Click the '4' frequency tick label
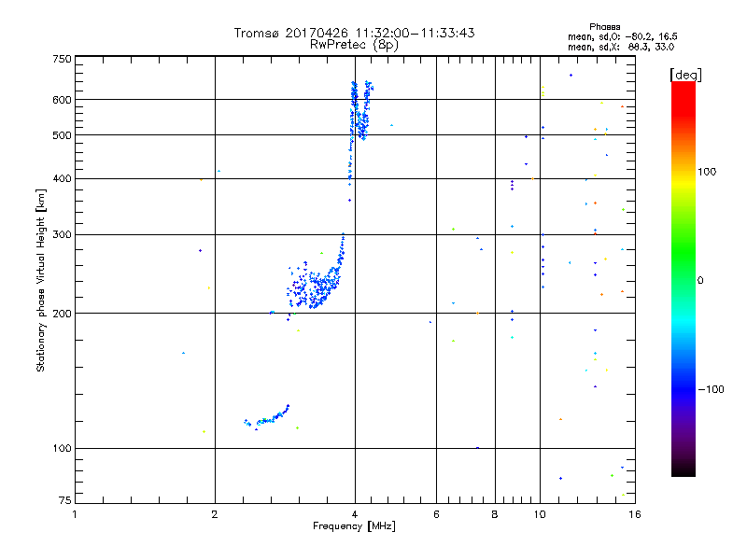The height and width of the screenshot is (560, 747). [x=355, y=514]
